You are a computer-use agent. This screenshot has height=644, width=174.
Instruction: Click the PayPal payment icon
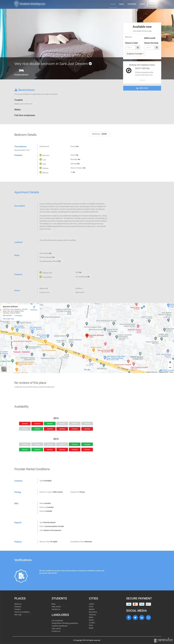148,604
